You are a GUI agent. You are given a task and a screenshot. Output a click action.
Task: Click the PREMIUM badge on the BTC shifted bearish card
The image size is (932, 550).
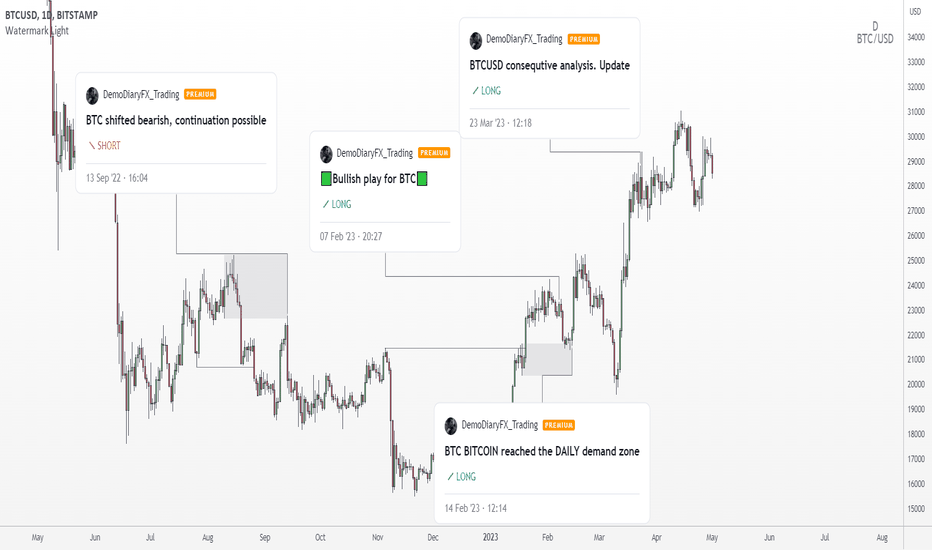click(200, 94)
